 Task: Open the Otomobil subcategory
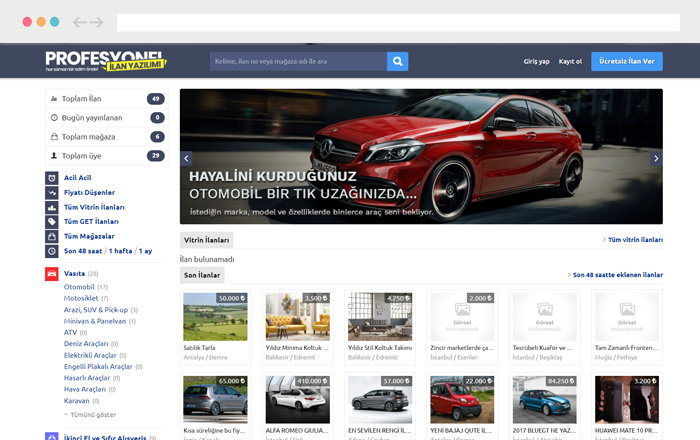tap(79, 287)
